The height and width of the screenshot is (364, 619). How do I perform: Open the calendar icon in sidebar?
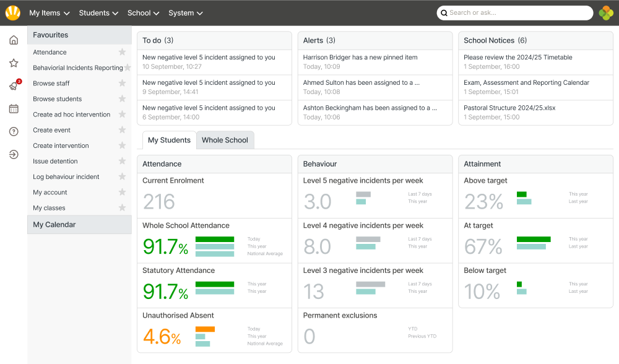click(x=14, y=109)
